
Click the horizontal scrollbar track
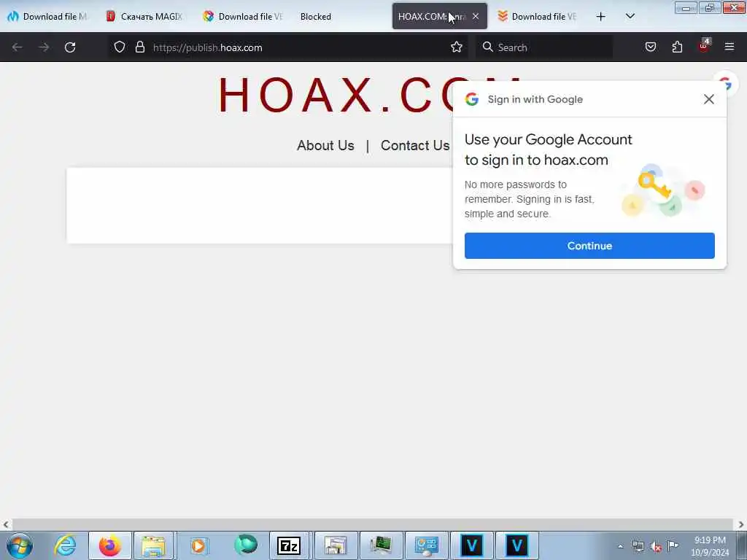coord(372,525)
